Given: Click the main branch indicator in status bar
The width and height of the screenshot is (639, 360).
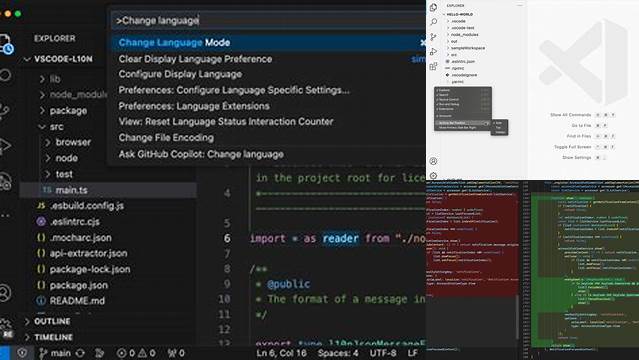Looking at the screenshot, I should [x=55, y=353].
